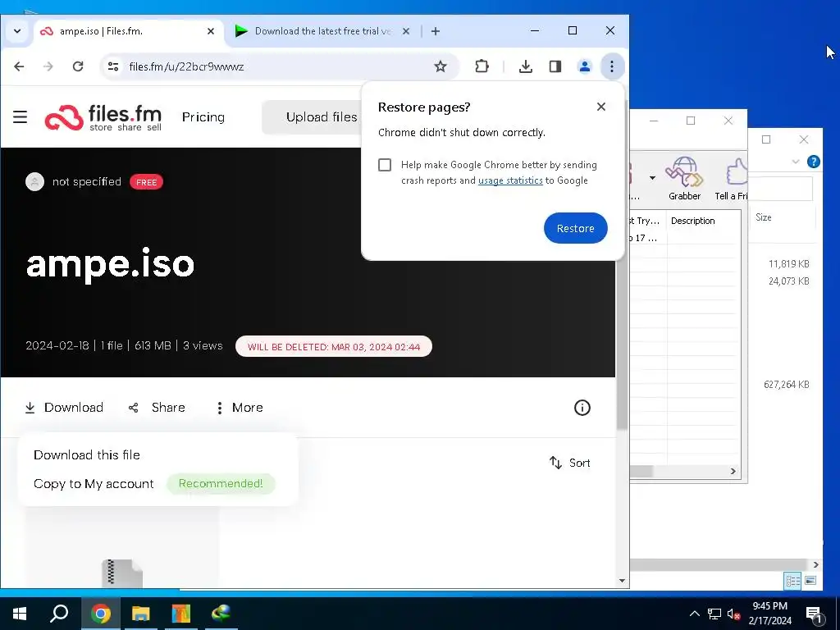Choose Download this file option
Image resolution: width=840 pixels, height=630 pixels.
[87, 454]
